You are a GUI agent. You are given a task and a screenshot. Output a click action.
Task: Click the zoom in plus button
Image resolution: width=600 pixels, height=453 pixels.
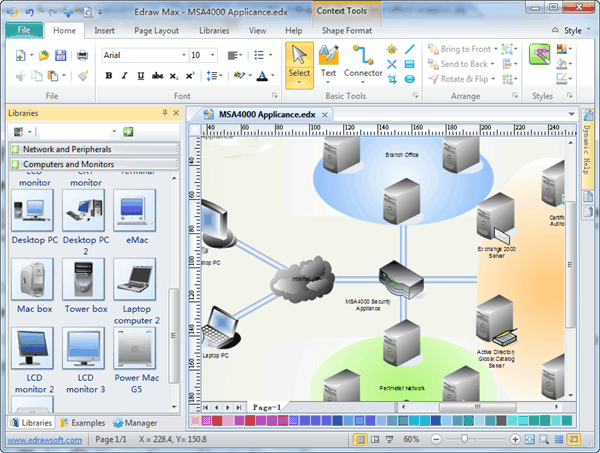tap(513, 439)
